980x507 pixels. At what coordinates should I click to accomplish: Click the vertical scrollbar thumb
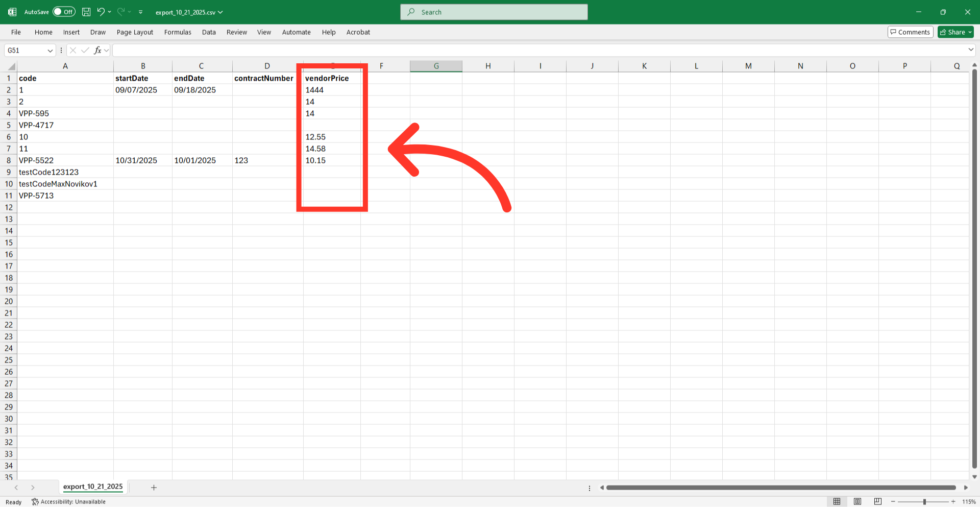[974, 269]
